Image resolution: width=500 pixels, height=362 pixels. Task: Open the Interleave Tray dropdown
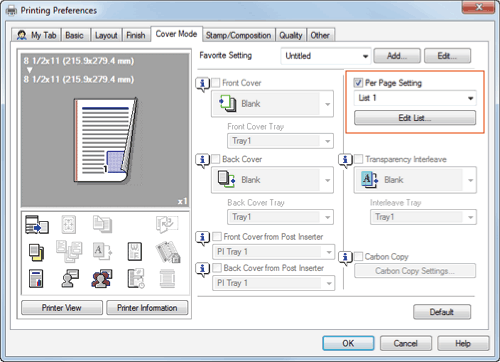click(x=423, y=217)
